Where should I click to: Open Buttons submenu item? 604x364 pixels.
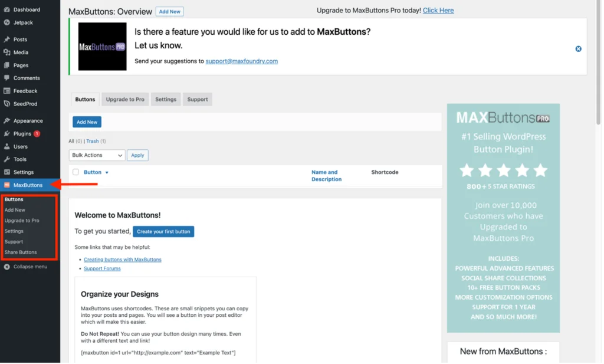(14, 199)
